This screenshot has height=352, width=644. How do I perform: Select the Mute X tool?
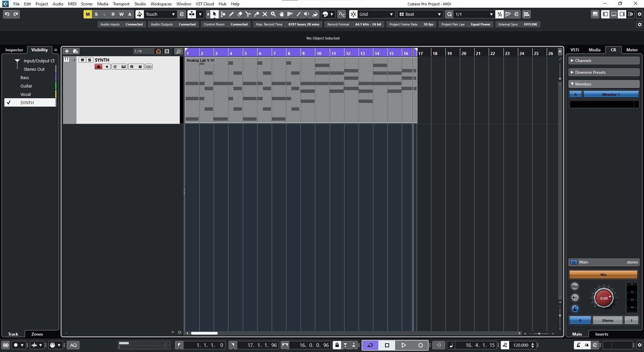pos(265,14)
